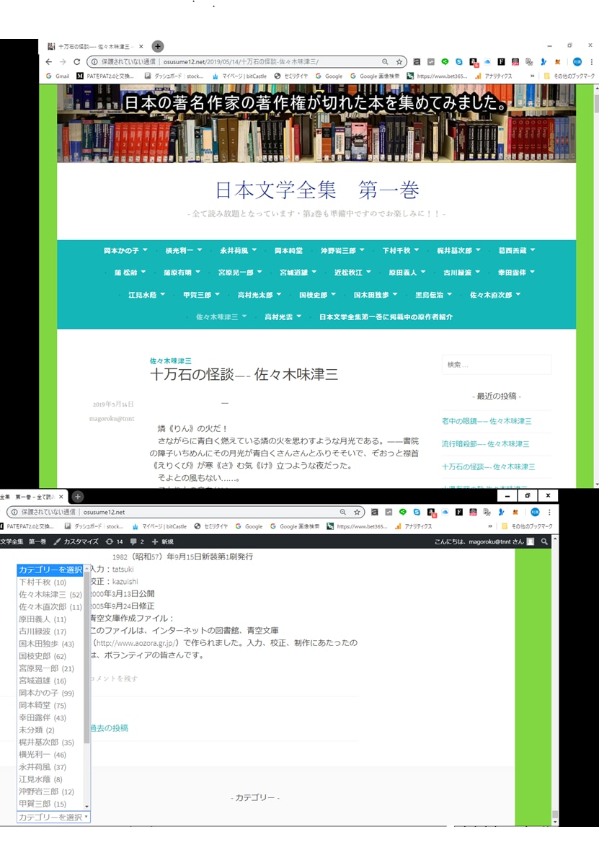Screen dimensions: 599x868
Task: Select 岡本綺堂 in the teal navigation bar
Action: coord(288,251)
